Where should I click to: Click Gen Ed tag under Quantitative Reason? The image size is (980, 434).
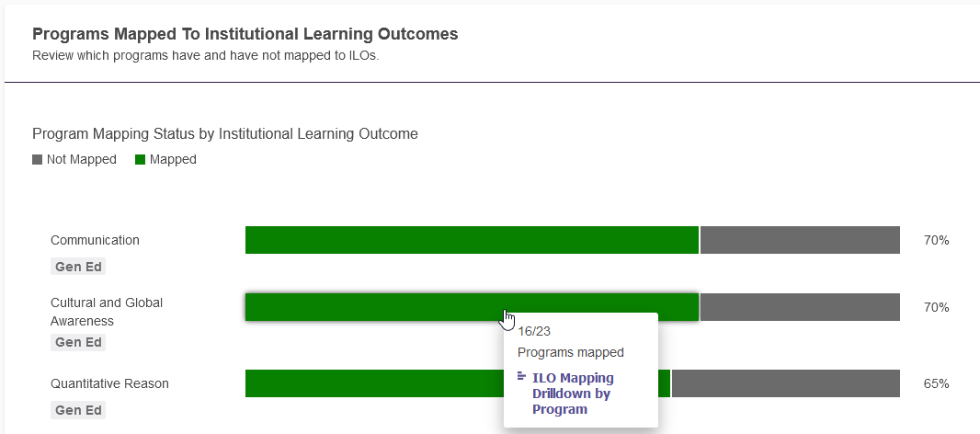click(x=78, y=411)
